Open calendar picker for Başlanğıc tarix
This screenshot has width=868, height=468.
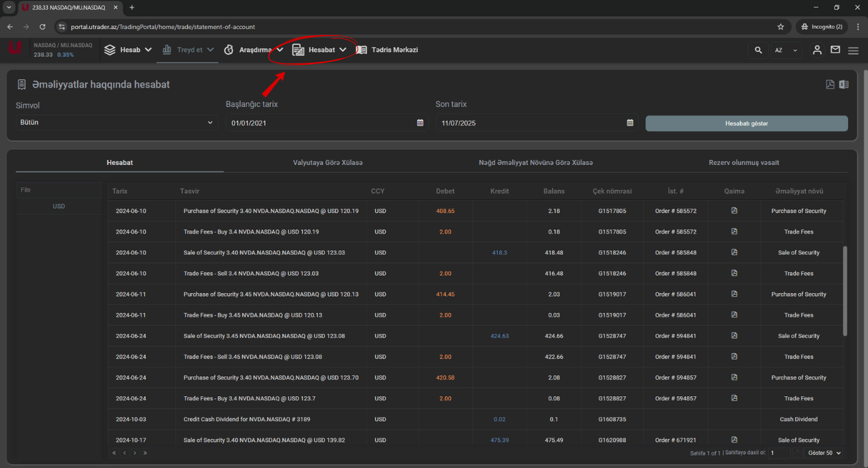(x=420, y=123)
